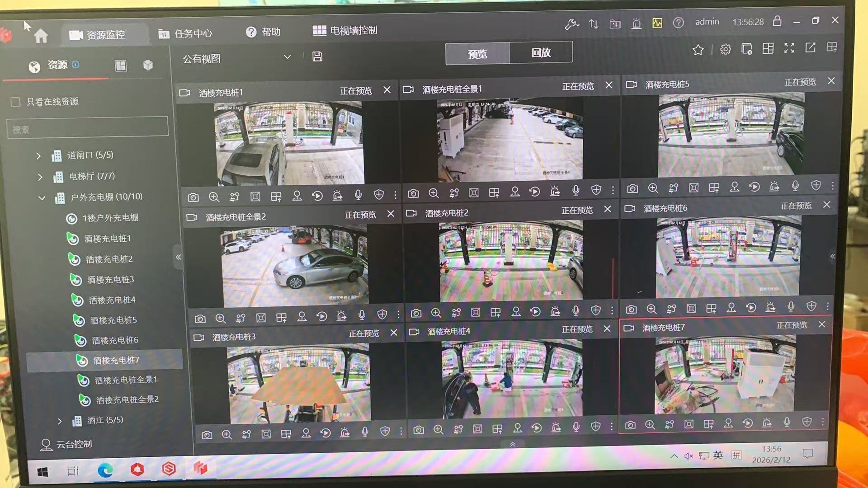Launch Microsoft Edge from the taskbar
The image size is (868, 488).
coord(104,470)
